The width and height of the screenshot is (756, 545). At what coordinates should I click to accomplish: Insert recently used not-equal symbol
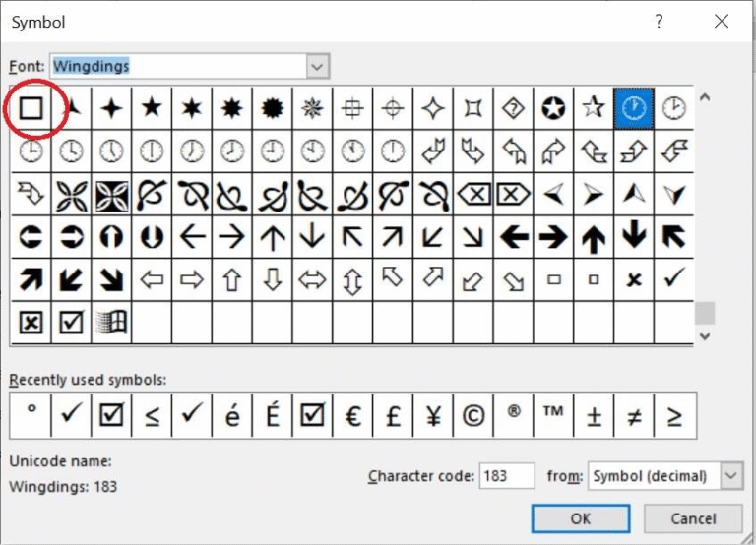634,415
